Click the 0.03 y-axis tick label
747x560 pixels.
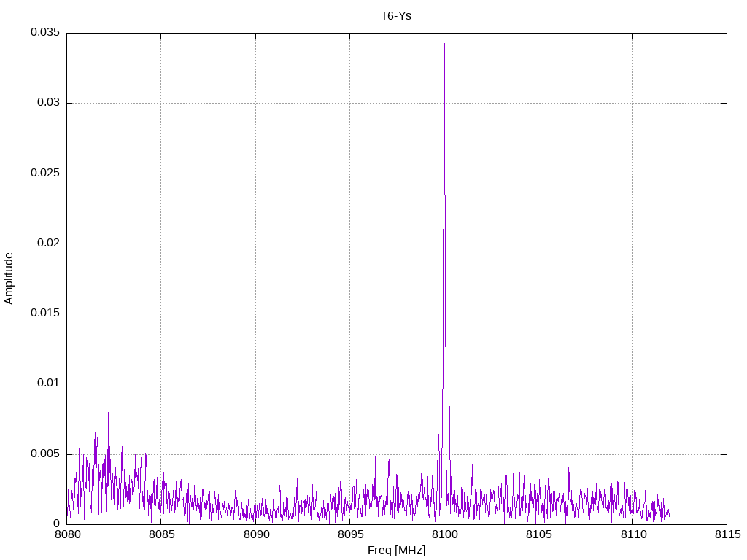49,102
